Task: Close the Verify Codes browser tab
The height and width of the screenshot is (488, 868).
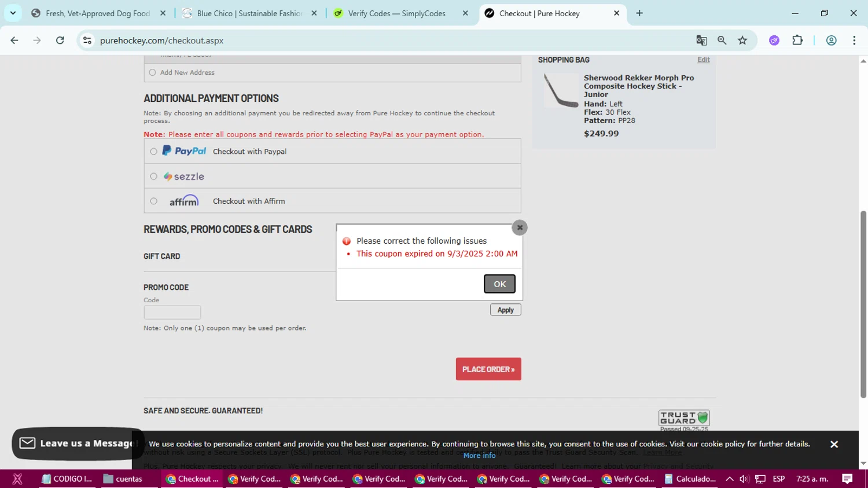Action: pyautogui.click(x=465, y=13)
